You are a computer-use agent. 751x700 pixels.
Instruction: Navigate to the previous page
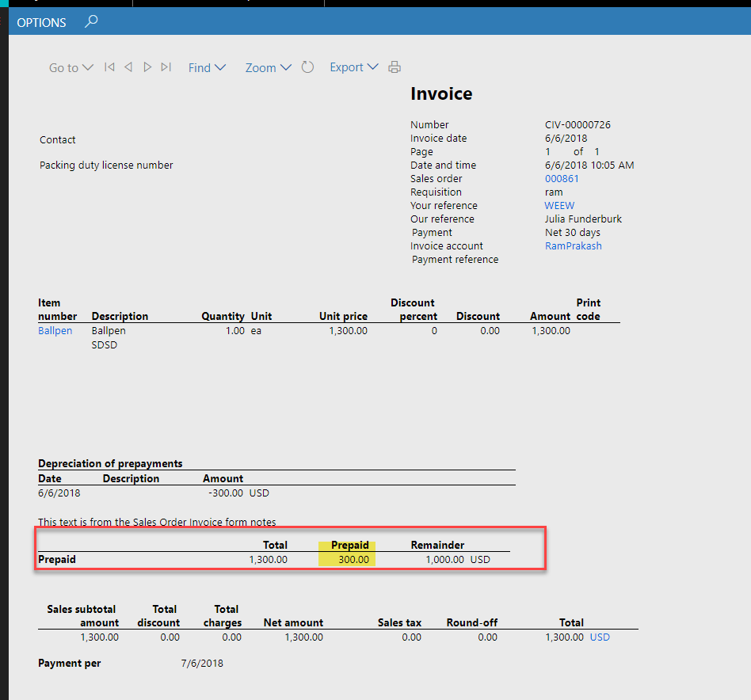pyautogui.click(x=128, y=67)
